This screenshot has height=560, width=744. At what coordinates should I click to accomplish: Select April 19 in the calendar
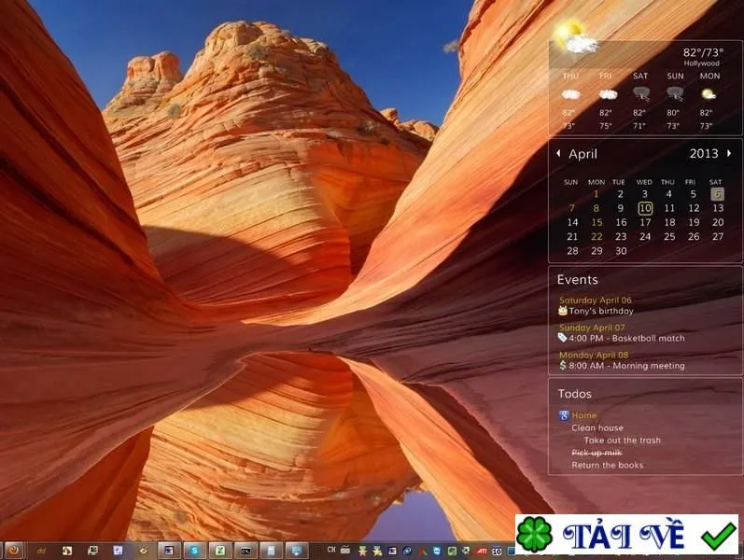pyautogui.click(x=694, y=222)
